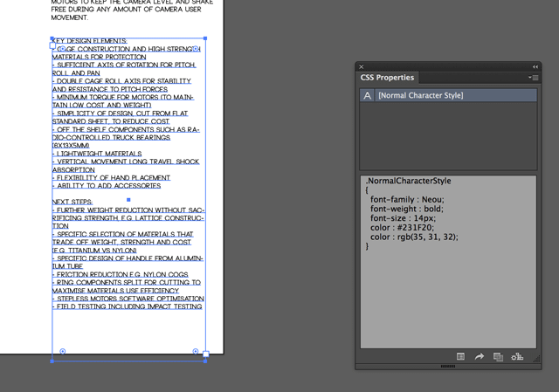The width and height of the screenshot is (559, 392).
Task: Click the text frame out-port square
Action: tap(206, 354)
